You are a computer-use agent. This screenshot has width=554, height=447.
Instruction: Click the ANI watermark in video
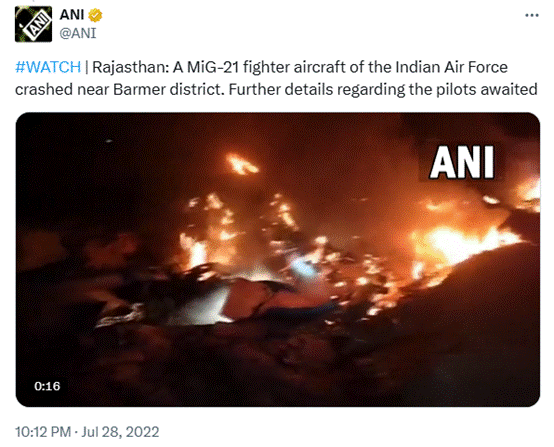pyautogui.click(x=462, y=163)
